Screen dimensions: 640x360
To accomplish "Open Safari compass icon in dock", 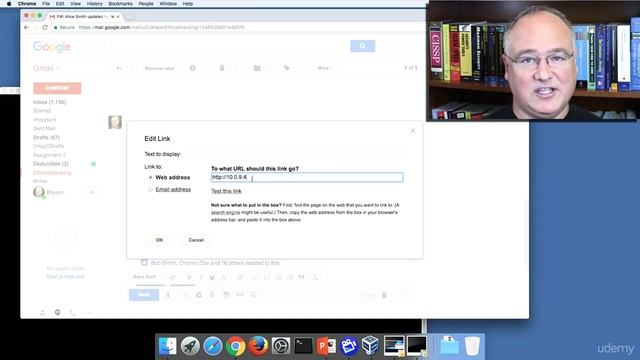I will 213,346.
